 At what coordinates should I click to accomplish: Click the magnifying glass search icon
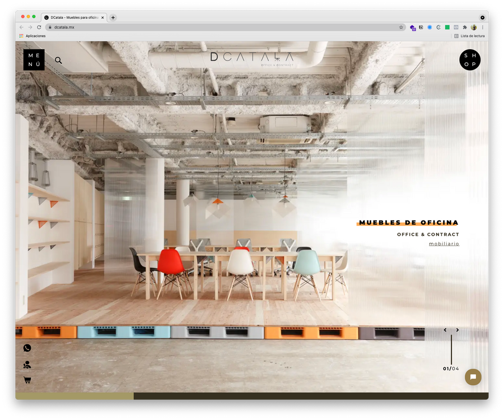58,60
